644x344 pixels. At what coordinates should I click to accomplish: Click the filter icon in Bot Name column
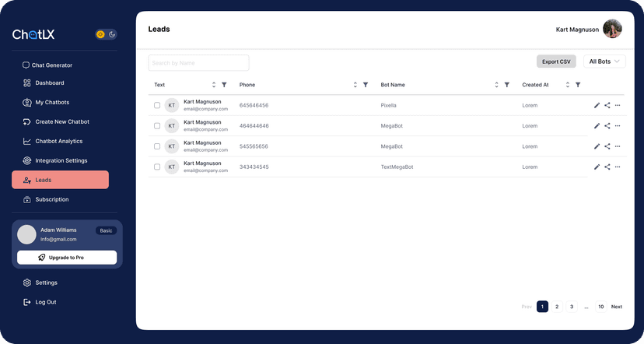coord(506,85)
